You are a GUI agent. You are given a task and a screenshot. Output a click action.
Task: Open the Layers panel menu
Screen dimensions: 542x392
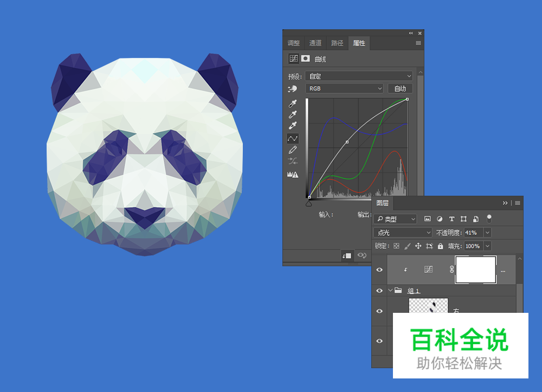(x=517, y=203)
